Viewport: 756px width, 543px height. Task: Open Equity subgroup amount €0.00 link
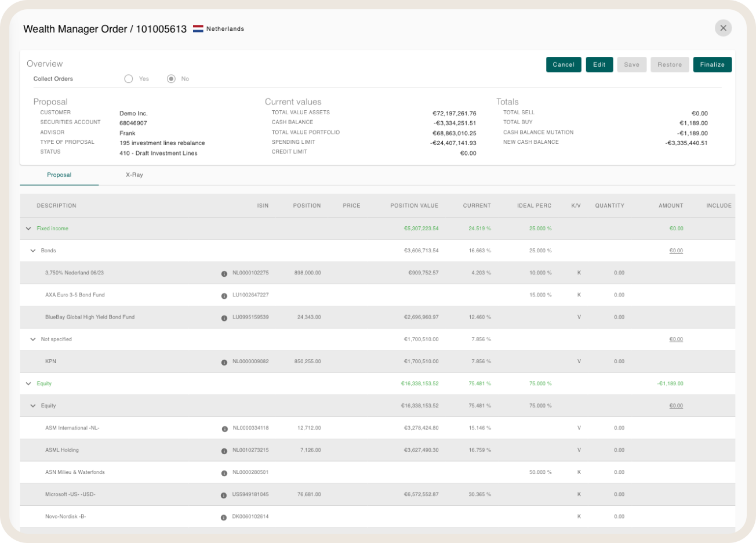click(676, 406)
